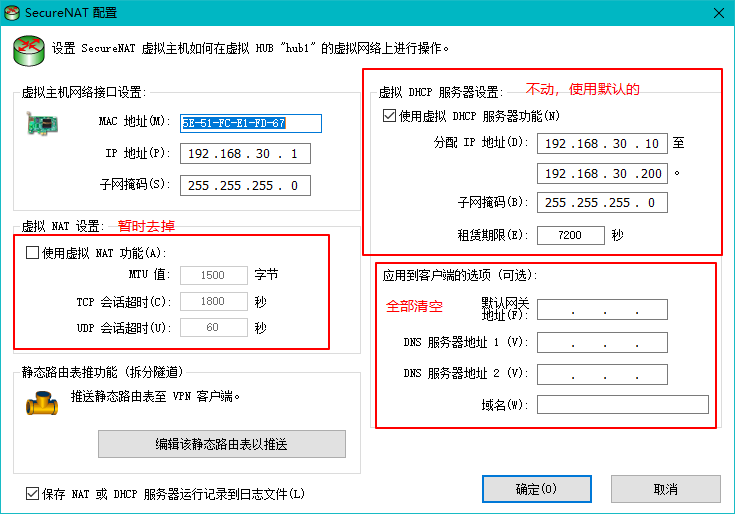The height and width of the screenshot is (514, 735).
Task: Click the network interface card icon
Action: [42, 123]
